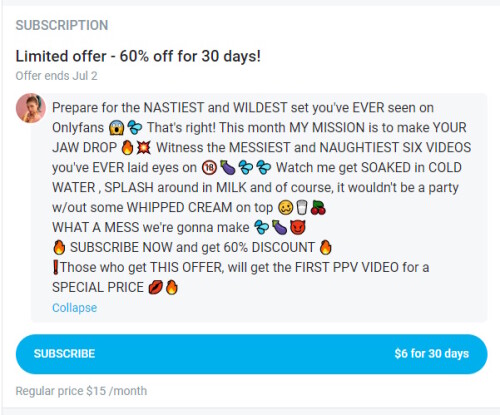The width and height of the screenshot is (500, 415).
Task: Click the "Offer ends Jul 2" text
Action: click(56, 76)
